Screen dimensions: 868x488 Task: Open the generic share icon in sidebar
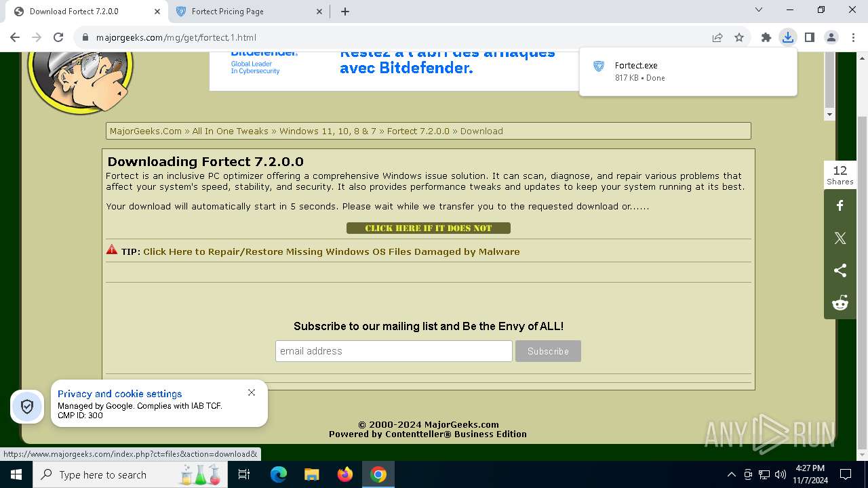840,270
